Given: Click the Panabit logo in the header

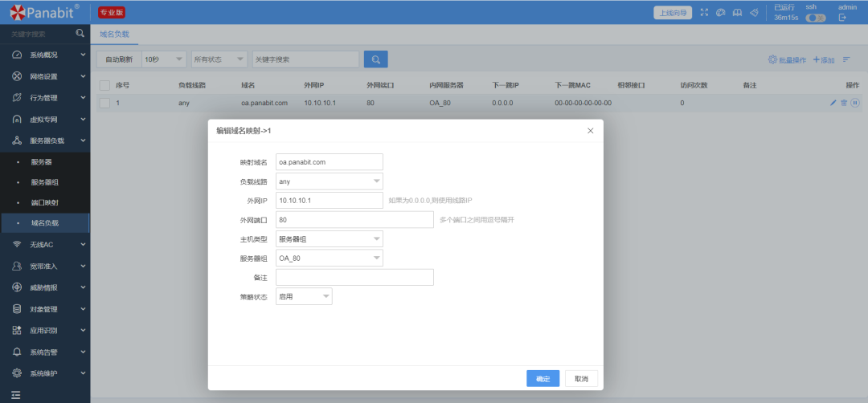Looking at the screenshot, I should point(45,11).
